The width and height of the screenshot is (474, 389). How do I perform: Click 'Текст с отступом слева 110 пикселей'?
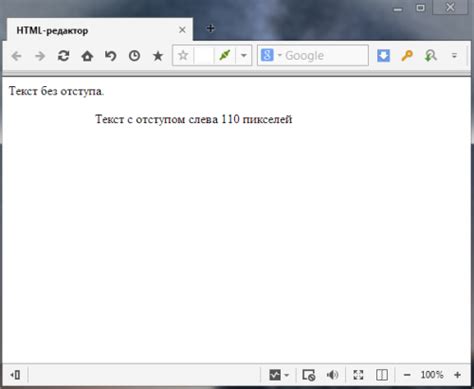point(194,119)
